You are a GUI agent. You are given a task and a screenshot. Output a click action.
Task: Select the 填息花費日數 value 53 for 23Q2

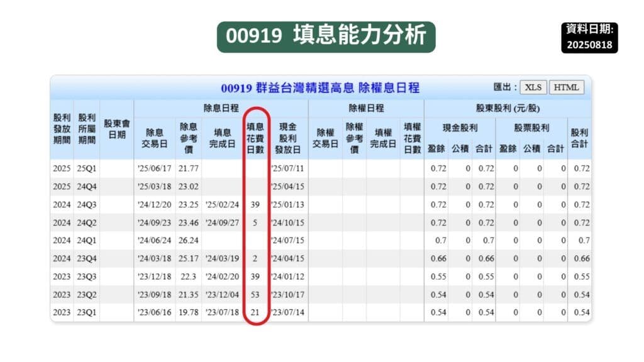click(255, 293)
